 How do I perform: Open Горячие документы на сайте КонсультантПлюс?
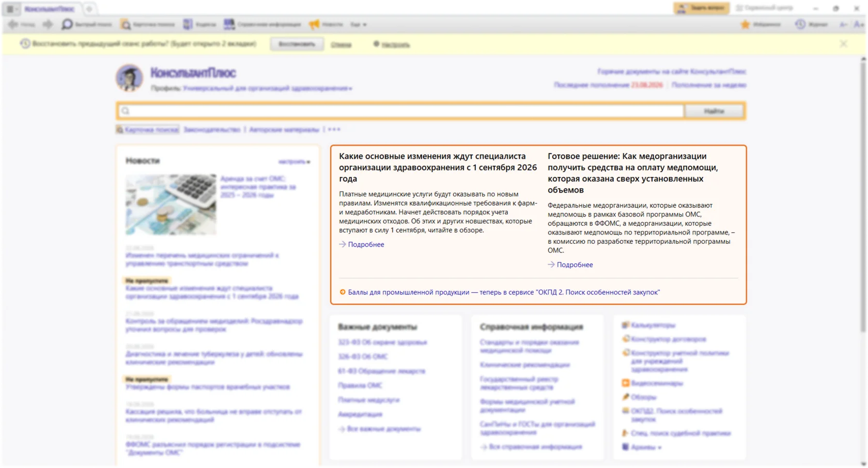(672, 71)
